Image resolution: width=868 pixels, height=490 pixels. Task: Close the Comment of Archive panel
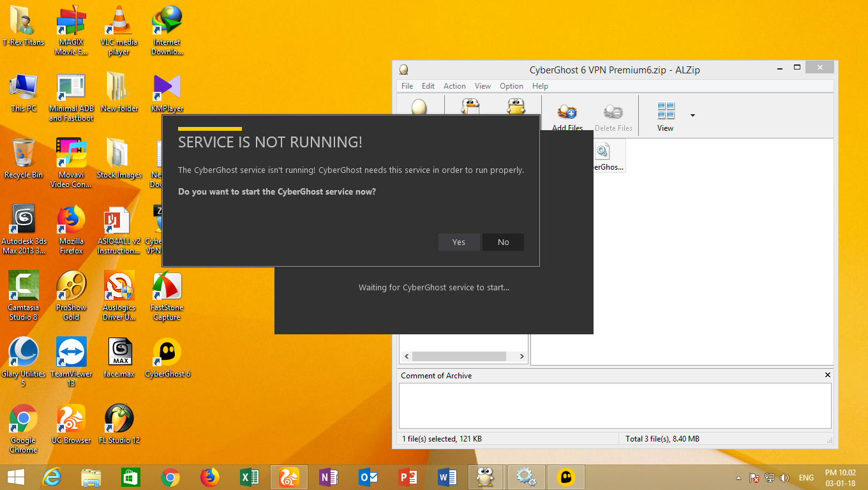tap(828, 375)
